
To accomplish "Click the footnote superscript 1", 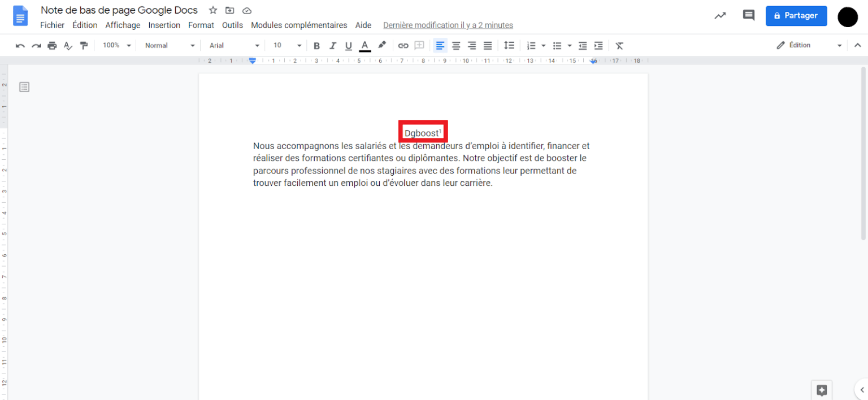I will pyautogui.click(x=440, y=131).
